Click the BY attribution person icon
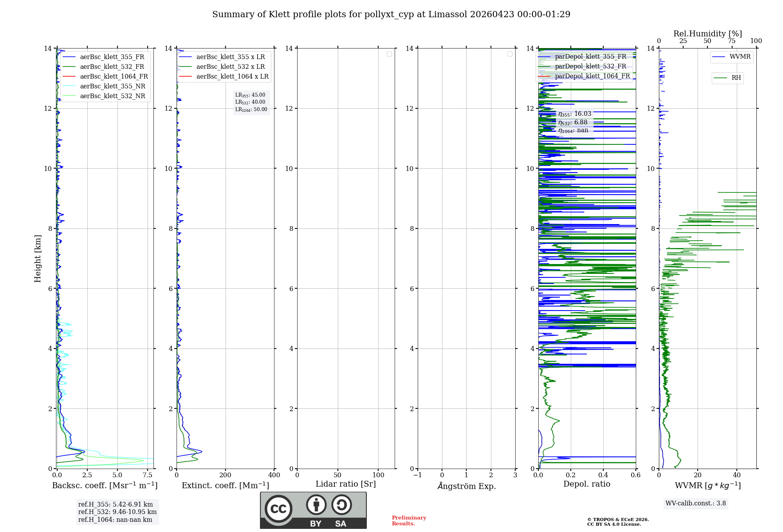783x532 pixels. pos(316,505)
